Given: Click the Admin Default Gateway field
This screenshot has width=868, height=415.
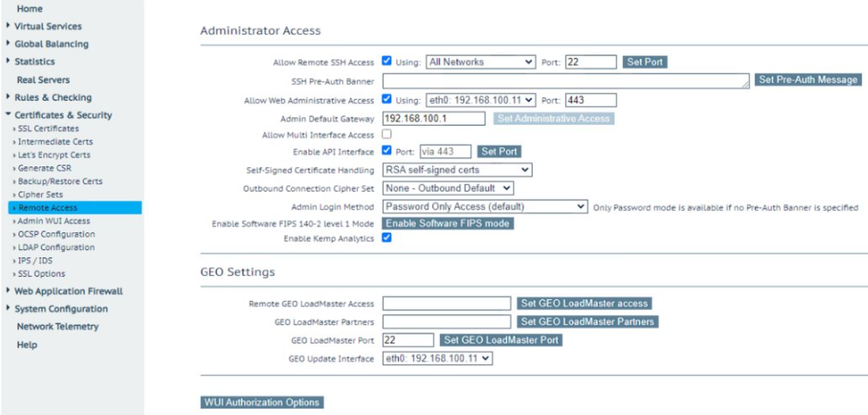Looking at the screenshot, I should pyautogui.click(x=434, y=118).
